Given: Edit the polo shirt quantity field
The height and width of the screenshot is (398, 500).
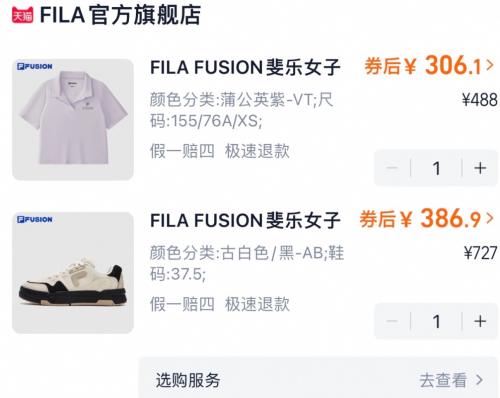Looking at the screenshot, I should click(x=436, y=168).
